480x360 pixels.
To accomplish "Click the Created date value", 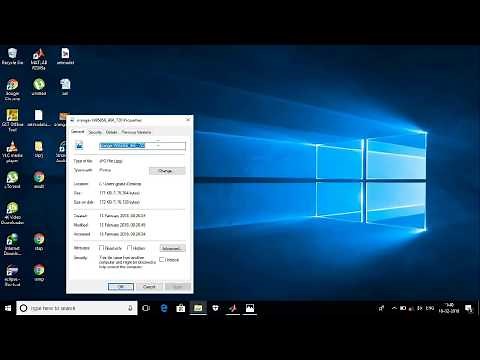I will pos(122,216).
